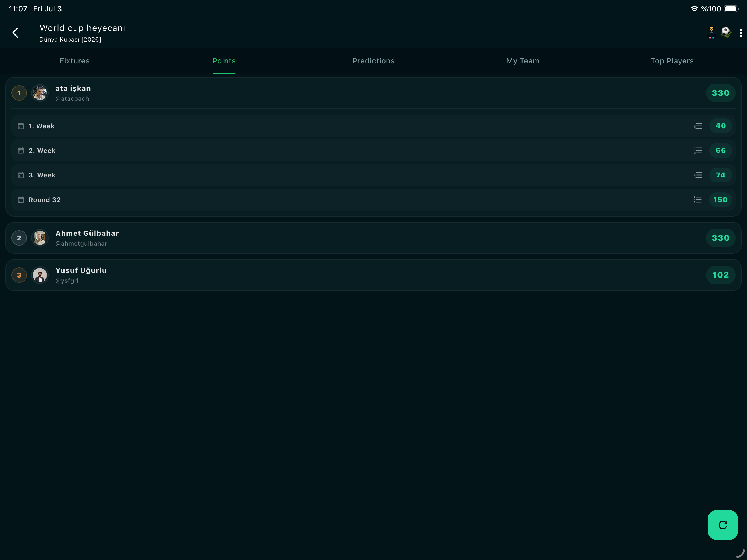Viewport: 747px width, 560px height.
Task: Expand Ahmet Gülbahar's points card
Action: coord(373,238)
